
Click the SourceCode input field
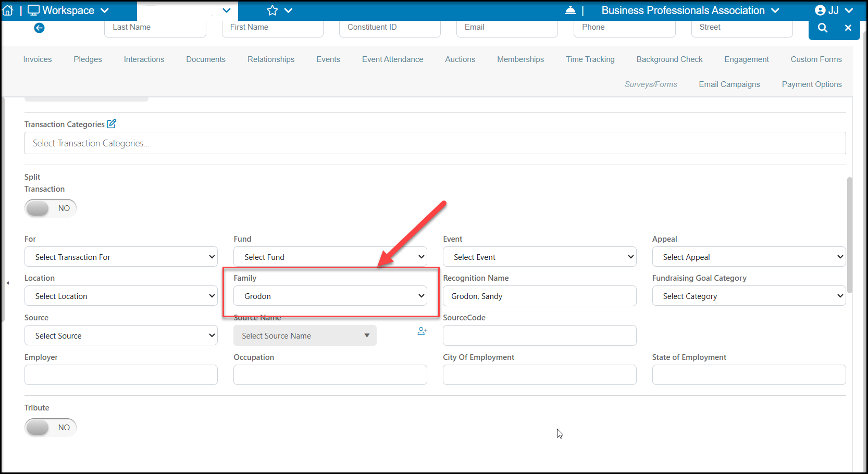540,335
